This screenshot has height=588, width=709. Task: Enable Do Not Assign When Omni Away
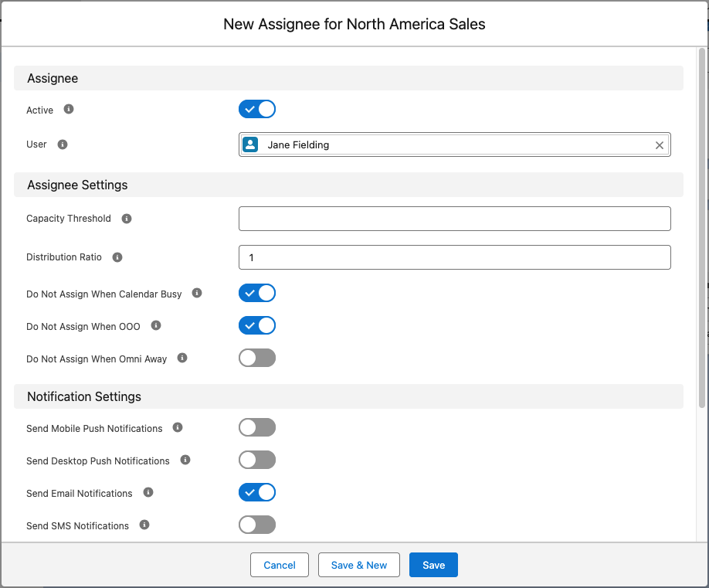click(x=257, y=358)
